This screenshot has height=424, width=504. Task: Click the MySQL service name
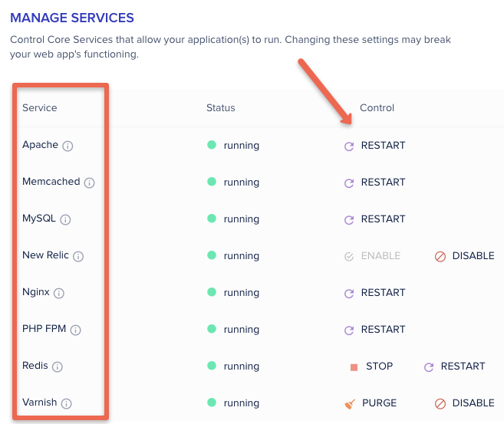point(39,219)
